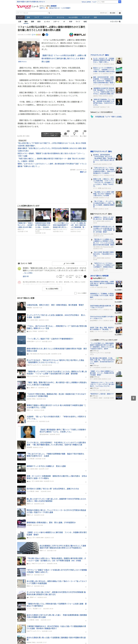
Task: Click the うーん reaction icon on comment
Action: pos(77,276)
